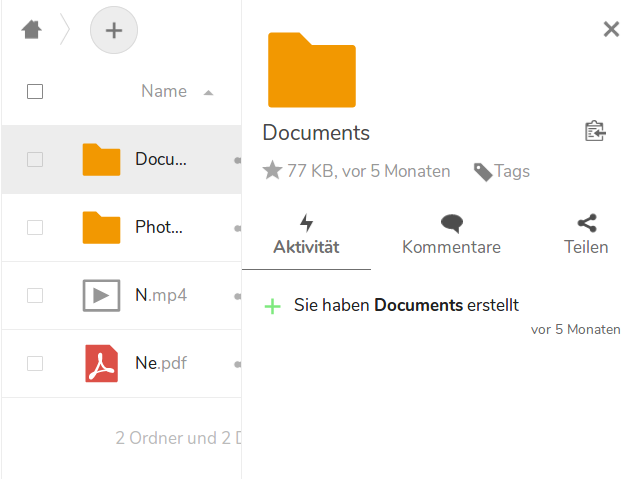Switch to the Kommentare tab
Image resolution: width=641 pixels, height=479 pixels.
tap(451, 235)
